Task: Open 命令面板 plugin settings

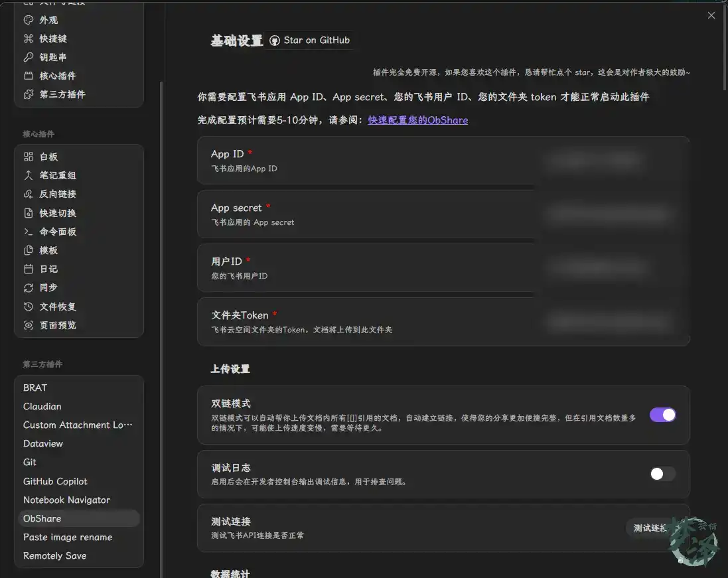Action: [x=79, y=232]
